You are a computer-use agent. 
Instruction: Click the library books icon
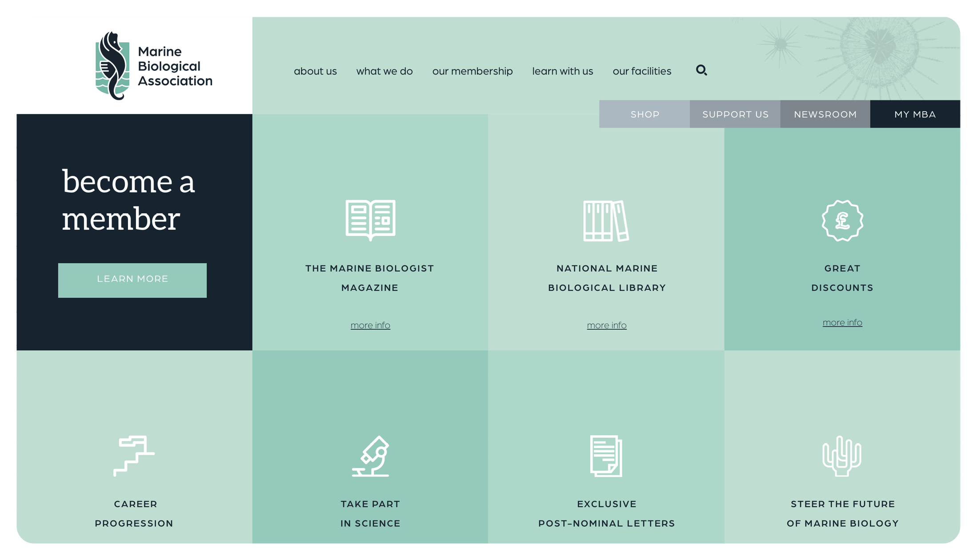click(x=606, y=220)
